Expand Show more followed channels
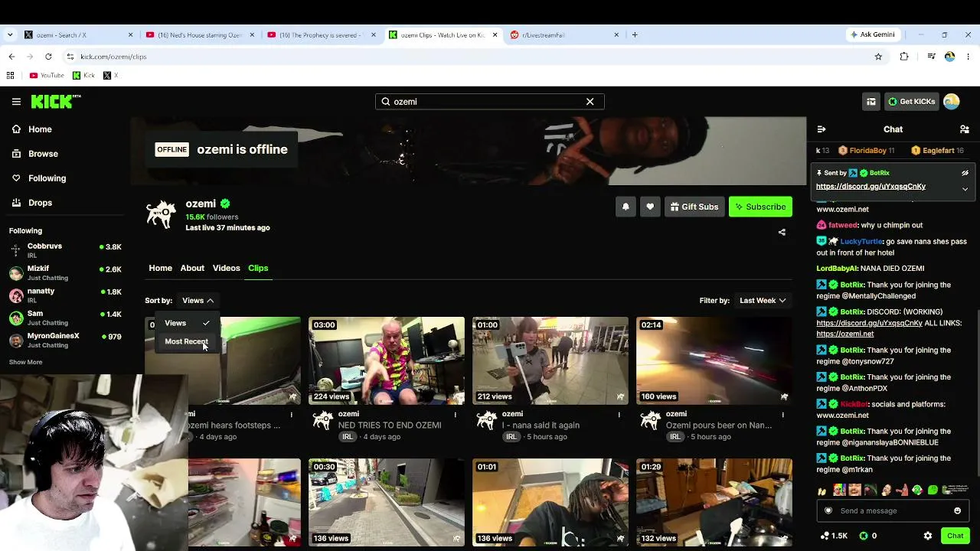This screenshot has height=551, width=980. [x=25, y=362]
